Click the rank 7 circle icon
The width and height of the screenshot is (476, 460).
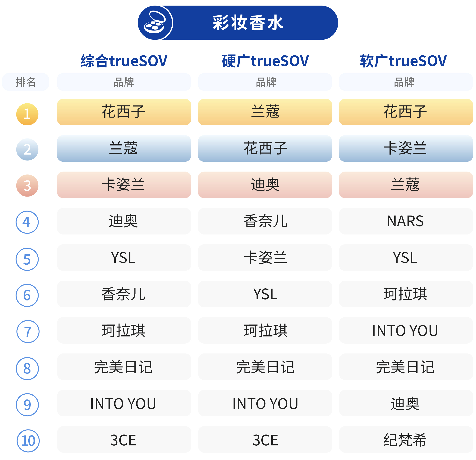click(28, 331)
